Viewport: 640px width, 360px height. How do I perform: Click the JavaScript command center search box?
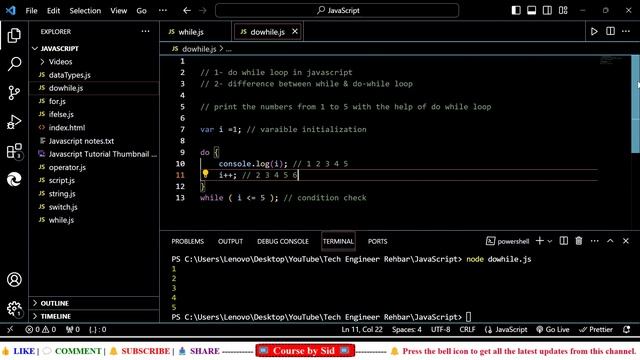[337, 11]
